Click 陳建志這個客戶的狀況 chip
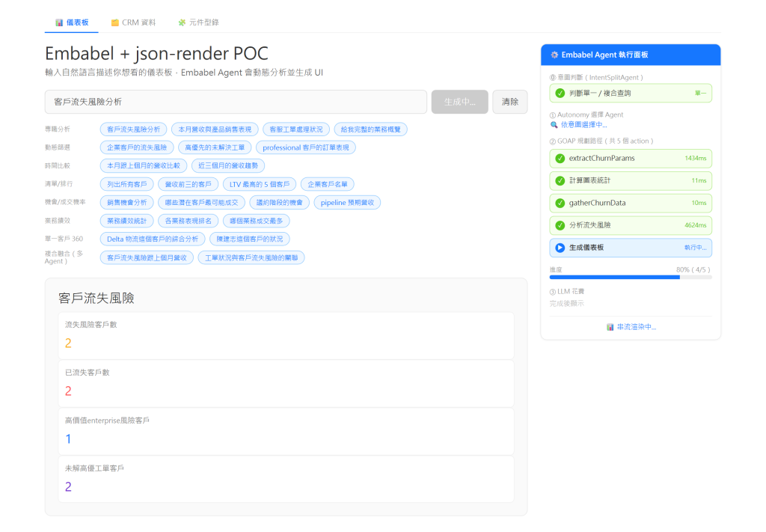766x532 pixels. 250,239
